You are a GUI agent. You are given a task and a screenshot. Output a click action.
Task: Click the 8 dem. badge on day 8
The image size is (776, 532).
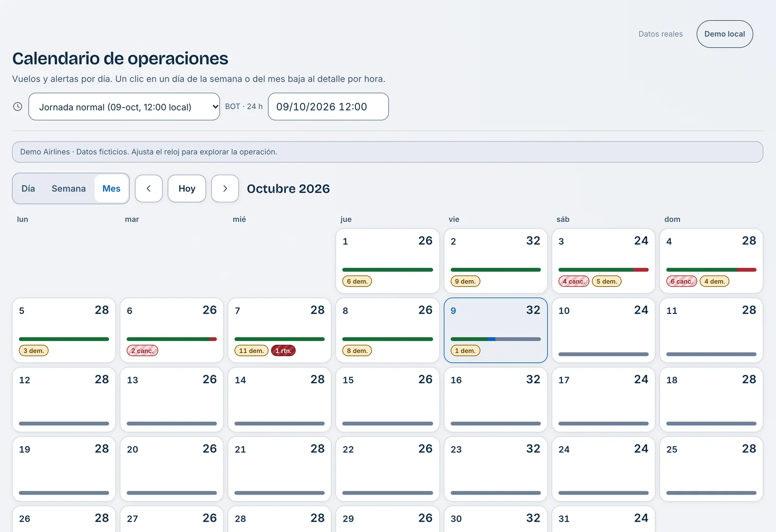tap(357, 351)
